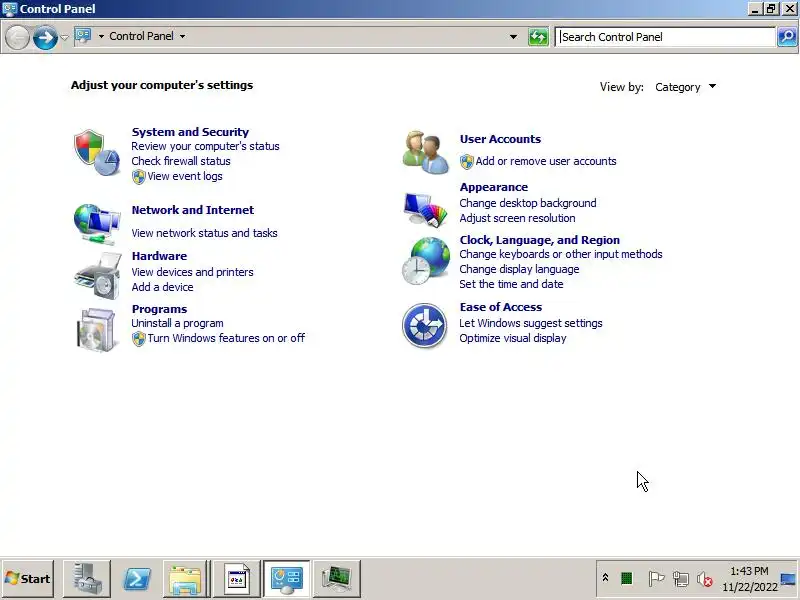Open the Appearance heading link
This screenshot has height=600, width=800.
pos(493,187)
